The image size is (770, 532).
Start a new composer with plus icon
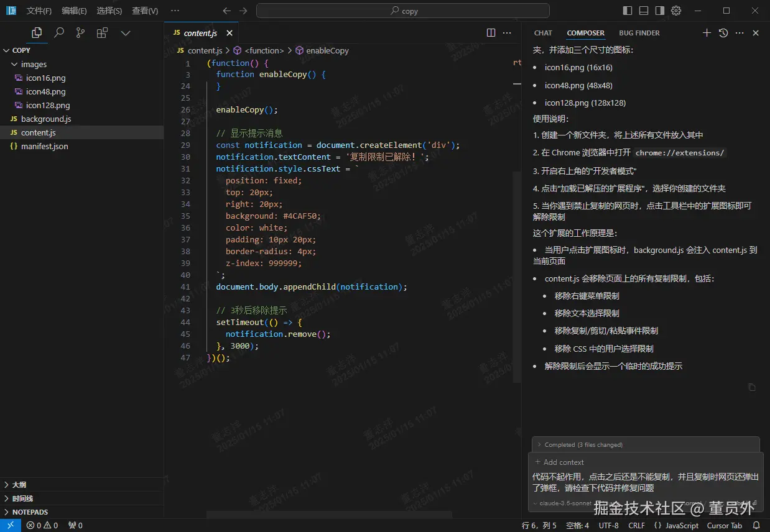click(707, 33)
